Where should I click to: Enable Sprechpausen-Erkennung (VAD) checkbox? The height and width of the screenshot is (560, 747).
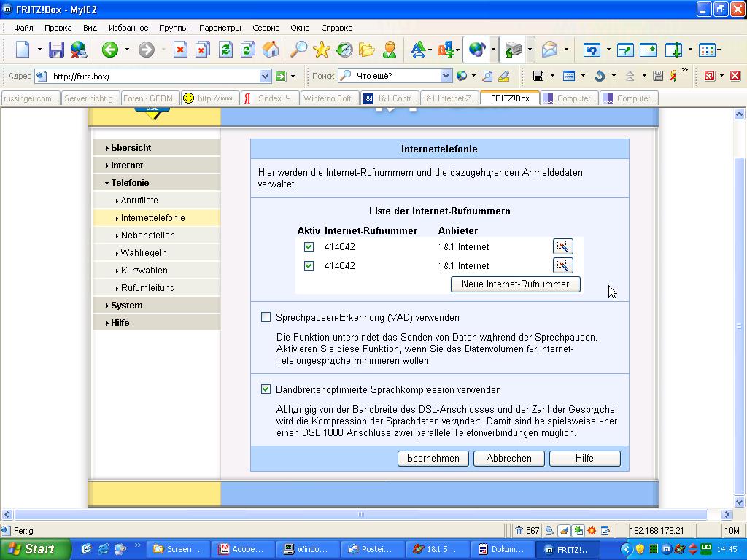266,317
